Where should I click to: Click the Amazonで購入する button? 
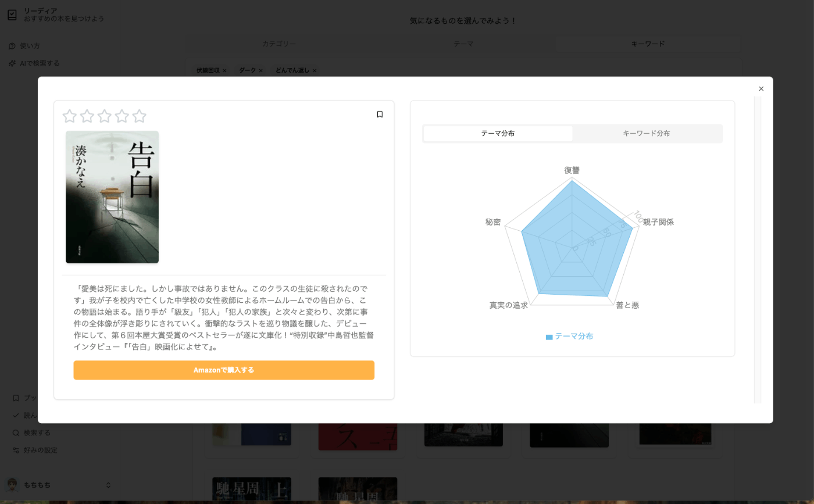click(x=224, y=370)
